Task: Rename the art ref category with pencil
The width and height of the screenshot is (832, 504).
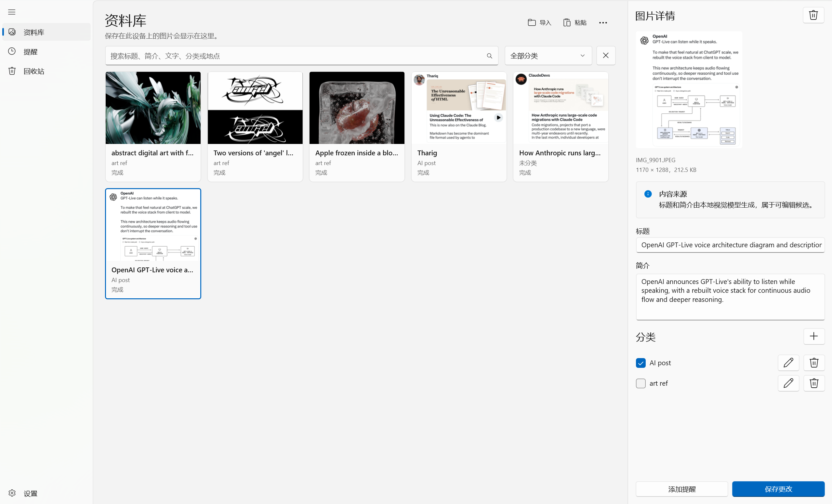Action: tap(788, 383)
